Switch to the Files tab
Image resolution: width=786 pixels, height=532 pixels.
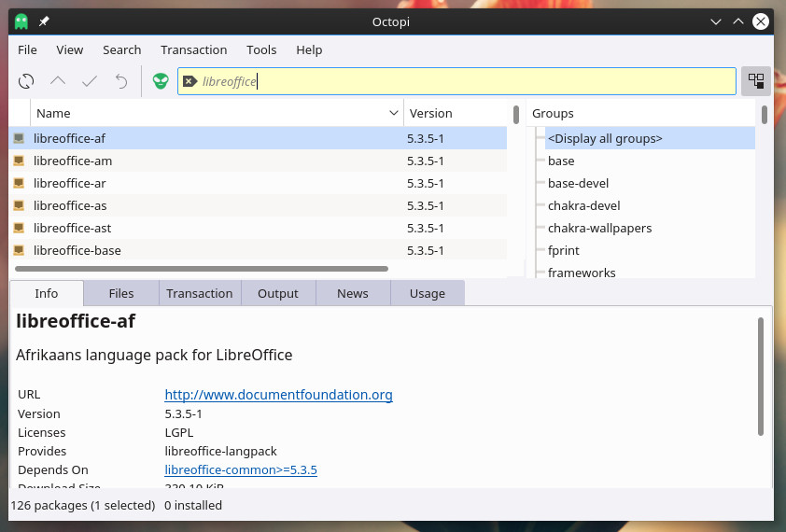point(121,293)
